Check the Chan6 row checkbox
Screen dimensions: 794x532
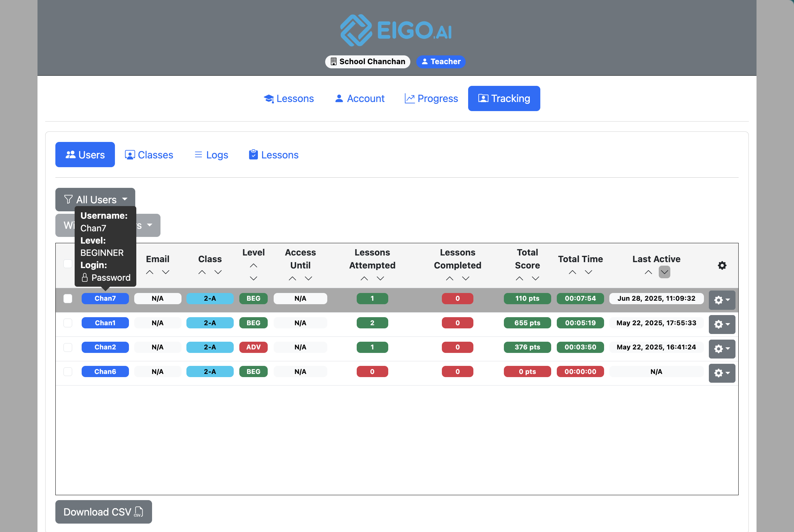click(x=68, y=371)
